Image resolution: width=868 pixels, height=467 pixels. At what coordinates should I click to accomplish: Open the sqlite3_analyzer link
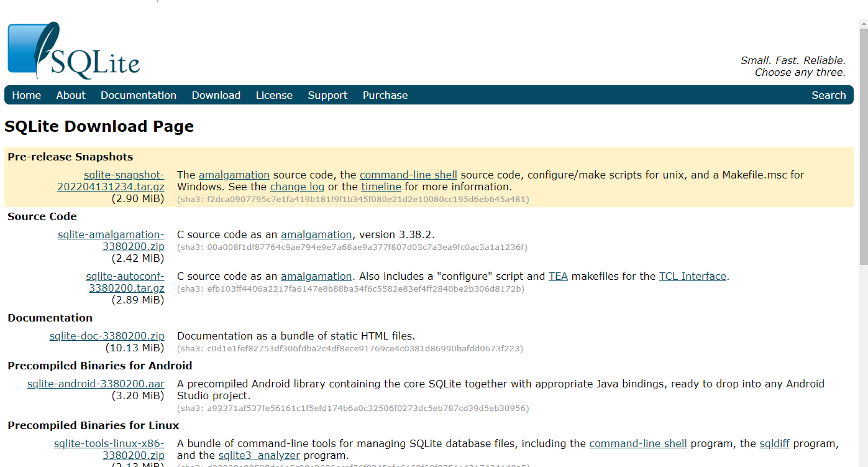[x=259, y=456]
